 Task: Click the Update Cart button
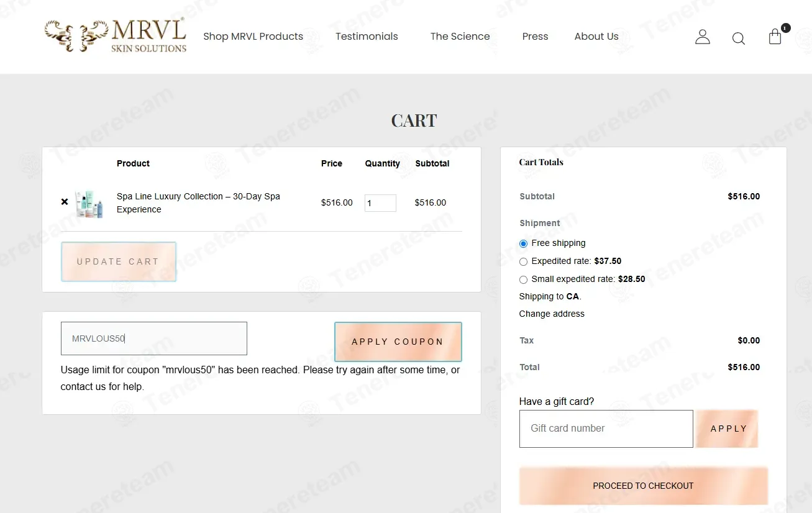(118, 261)
